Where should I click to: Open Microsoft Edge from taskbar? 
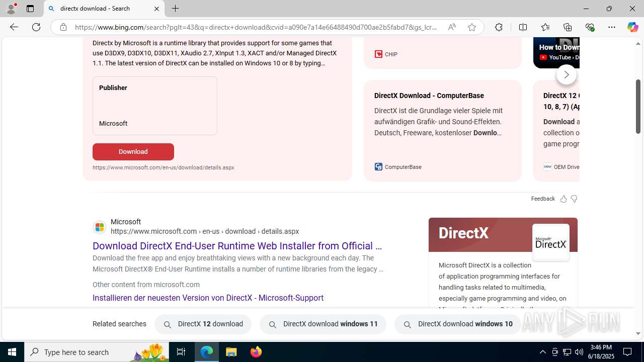[x=207, y=352]
